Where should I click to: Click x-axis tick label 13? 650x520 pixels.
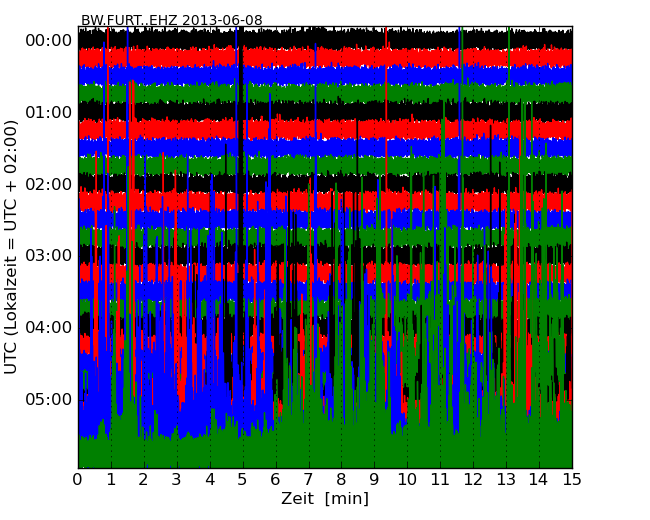point(506,480)
